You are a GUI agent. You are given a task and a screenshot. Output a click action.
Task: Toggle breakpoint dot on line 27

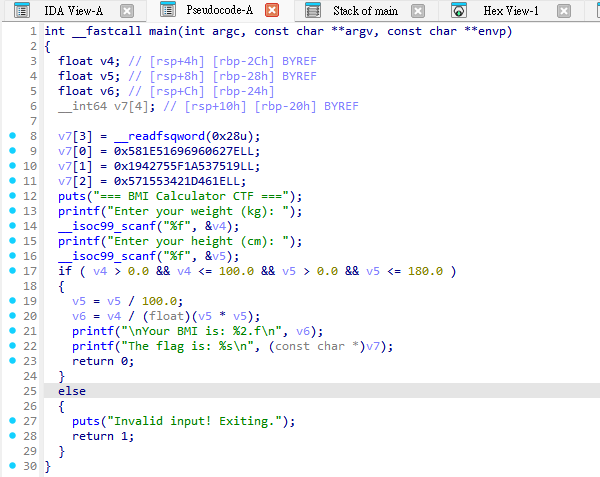pos(13,420)
